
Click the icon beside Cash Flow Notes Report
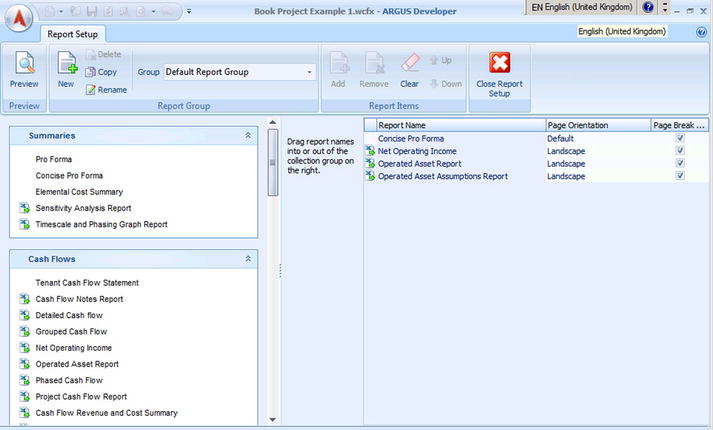coord(25,299)
